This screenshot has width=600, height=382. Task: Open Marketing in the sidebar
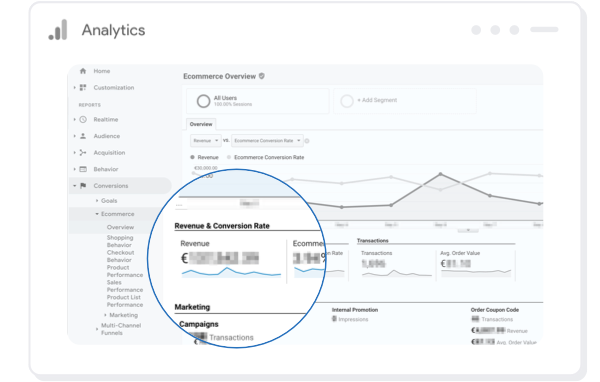click(124, 315)
